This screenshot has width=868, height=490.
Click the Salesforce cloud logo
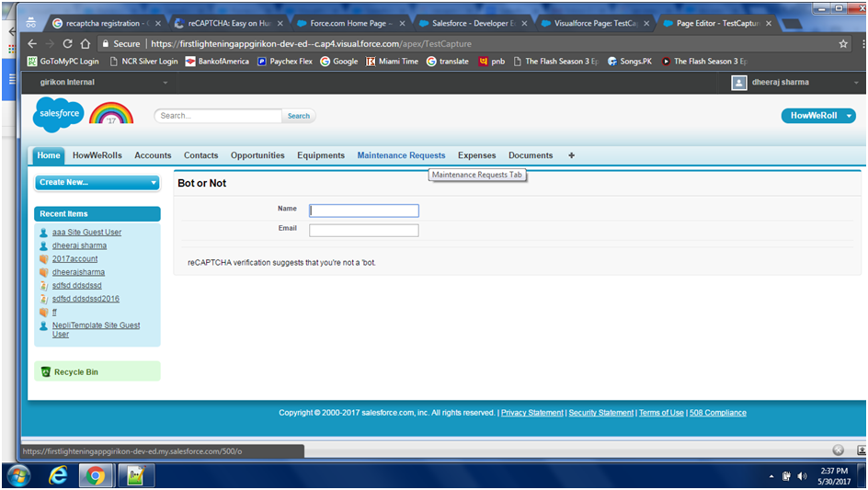[x=58, y=115]
